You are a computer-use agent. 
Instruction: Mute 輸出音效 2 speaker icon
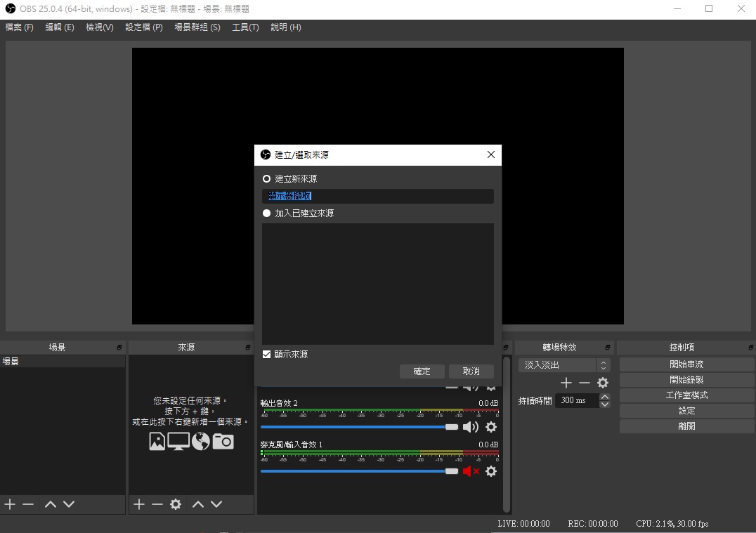[x=470, y=427]
